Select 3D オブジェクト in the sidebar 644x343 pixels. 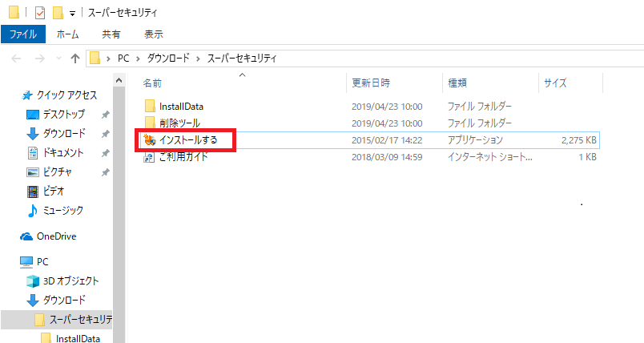pos(70,280)
